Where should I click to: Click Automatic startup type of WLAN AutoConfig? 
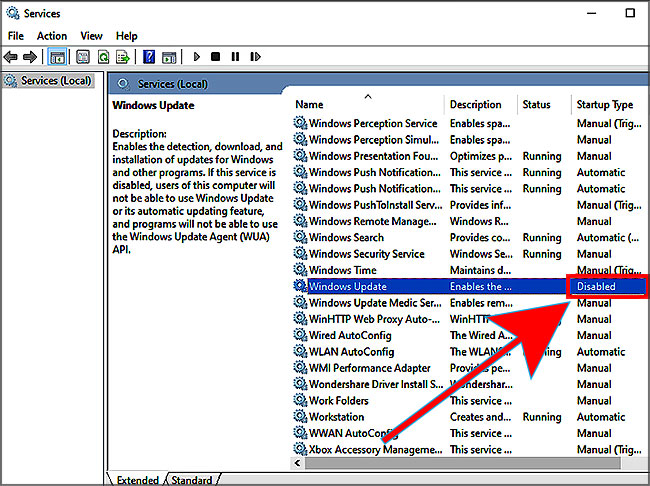601,352
